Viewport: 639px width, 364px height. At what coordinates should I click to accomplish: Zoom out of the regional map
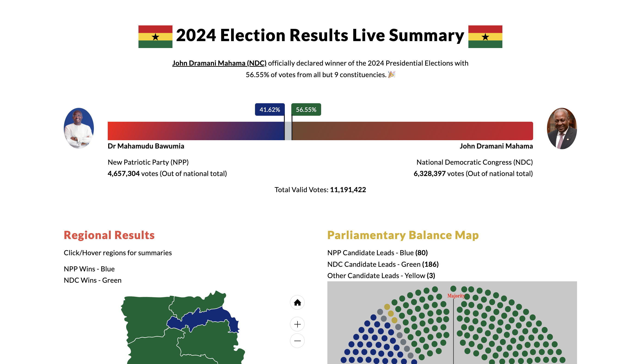[x=297, y=341]
